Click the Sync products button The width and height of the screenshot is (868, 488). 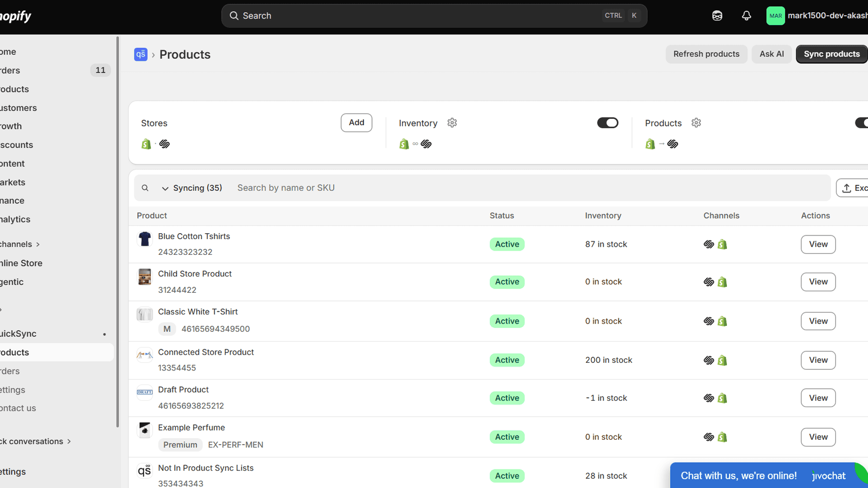832,54
